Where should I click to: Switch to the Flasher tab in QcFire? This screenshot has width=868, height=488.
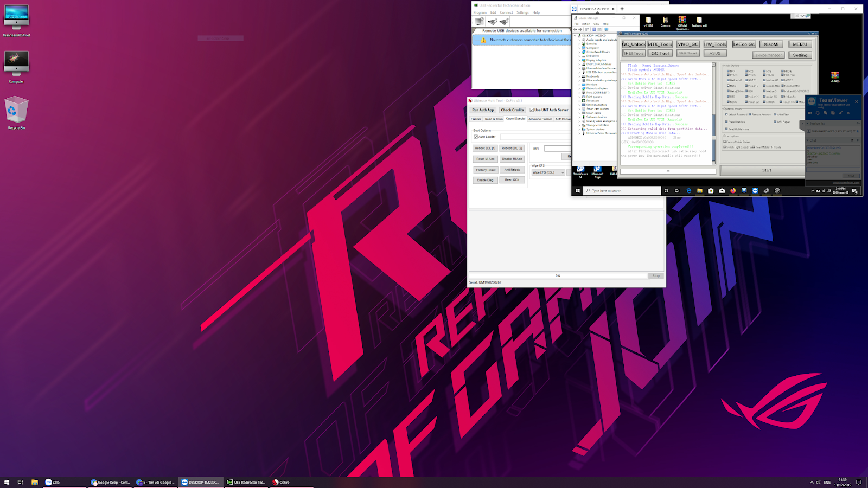pos(476,119)
